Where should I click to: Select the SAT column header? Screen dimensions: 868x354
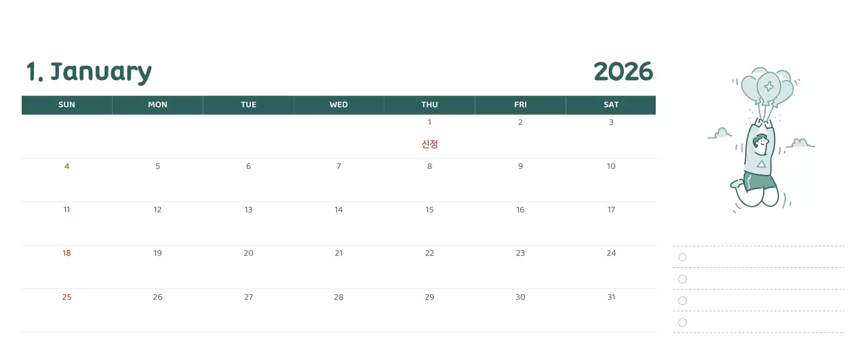611,104
